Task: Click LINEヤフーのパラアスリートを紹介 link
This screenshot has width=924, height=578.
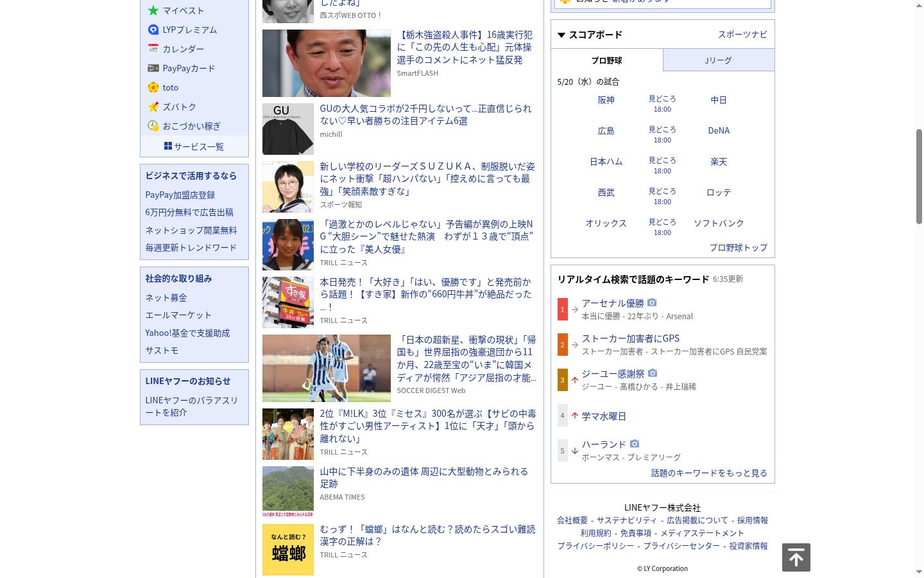Action: point(192,407)
